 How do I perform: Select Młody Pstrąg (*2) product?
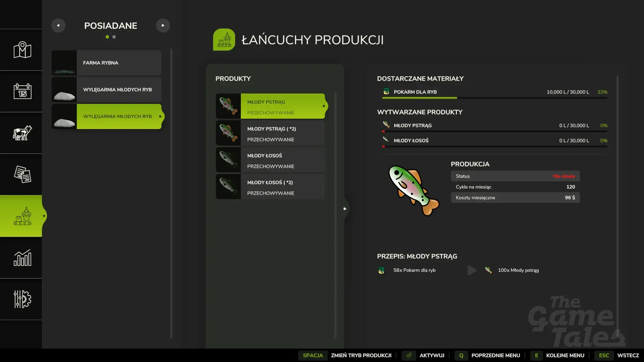tap(270, 133)
